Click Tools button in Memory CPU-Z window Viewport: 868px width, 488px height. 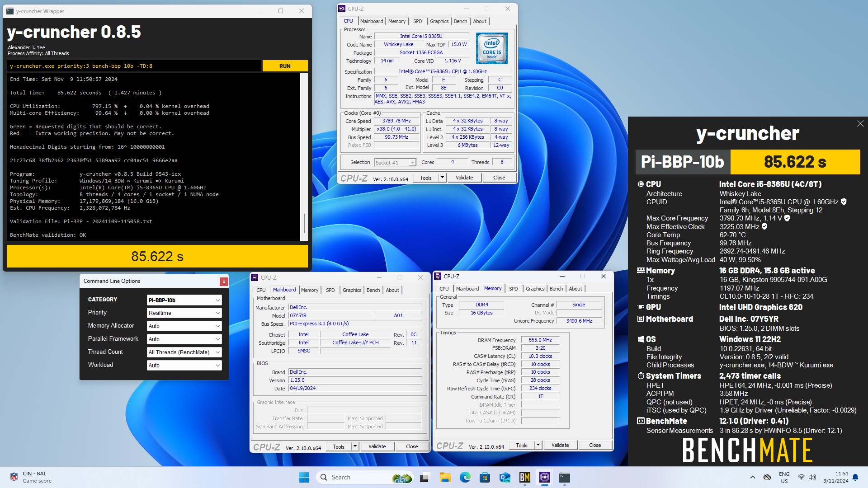[522, 446]
